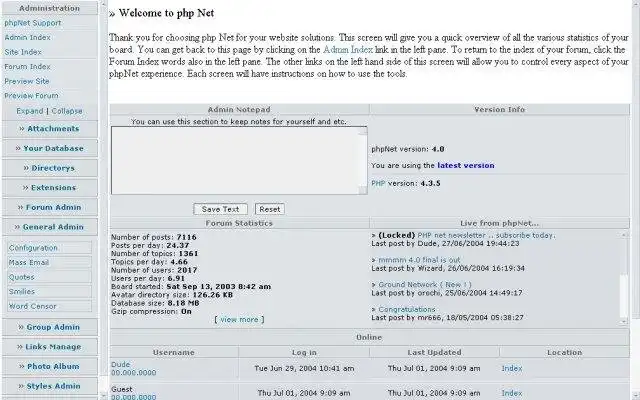Open Quotes under General Admin
This screenshot has width=640, height=400.
point(49,277)
